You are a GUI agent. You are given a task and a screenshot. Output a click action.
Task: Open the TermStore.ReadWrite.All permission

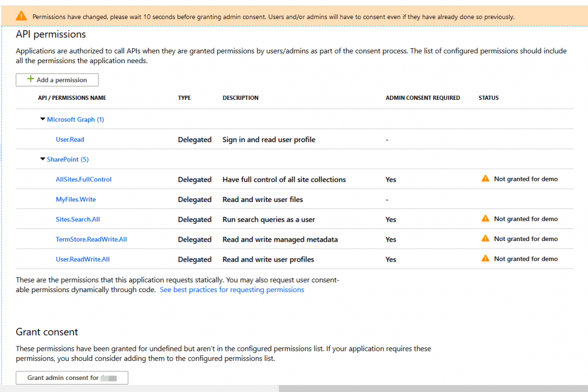tap(91, 239)
